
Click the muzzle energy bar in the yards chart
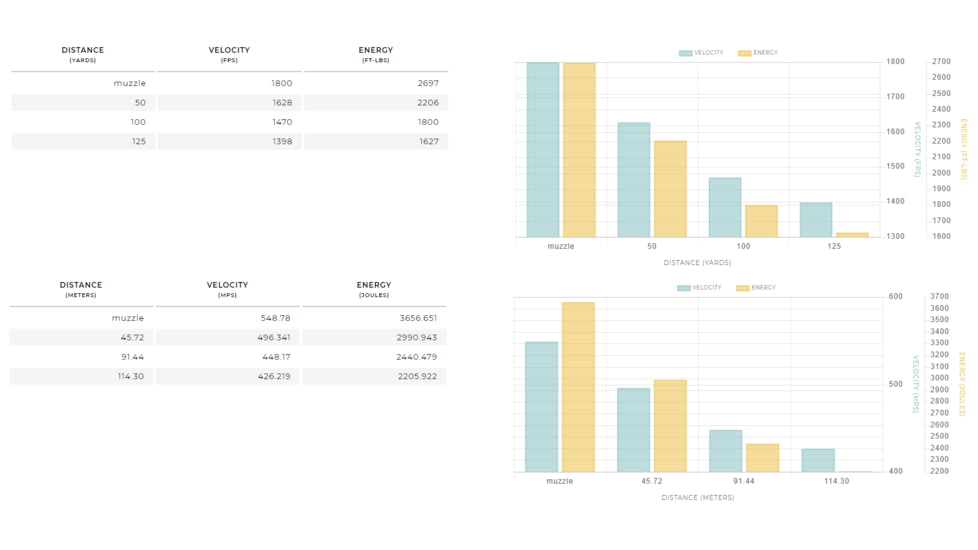coord(579,150)
